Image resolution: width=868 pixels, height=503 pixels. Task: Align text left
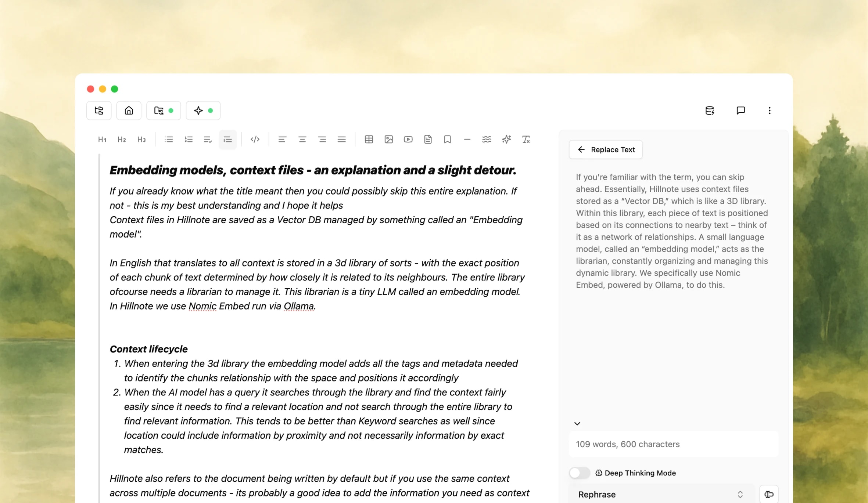coord(282,140)
